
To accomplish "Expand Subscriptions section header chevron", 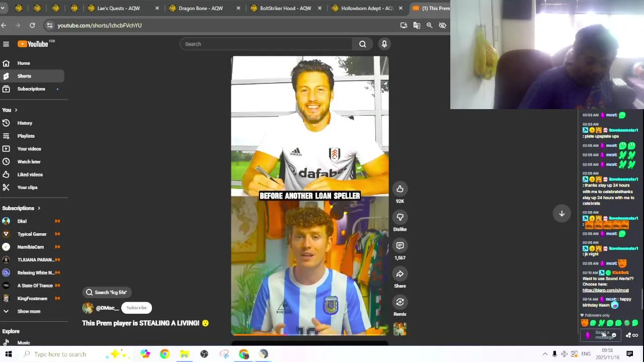I will click(x=39, y=208).
